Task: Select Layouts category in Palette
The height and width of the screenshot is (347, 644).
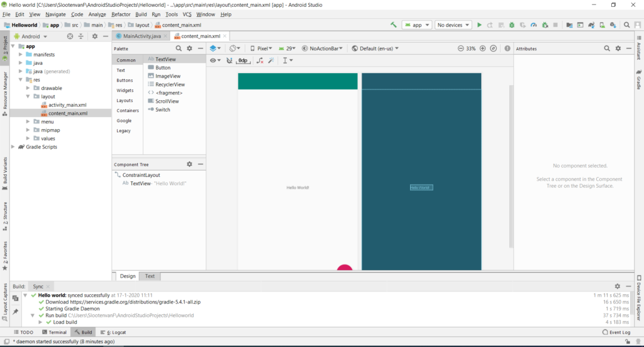Action: coord(125,101)
